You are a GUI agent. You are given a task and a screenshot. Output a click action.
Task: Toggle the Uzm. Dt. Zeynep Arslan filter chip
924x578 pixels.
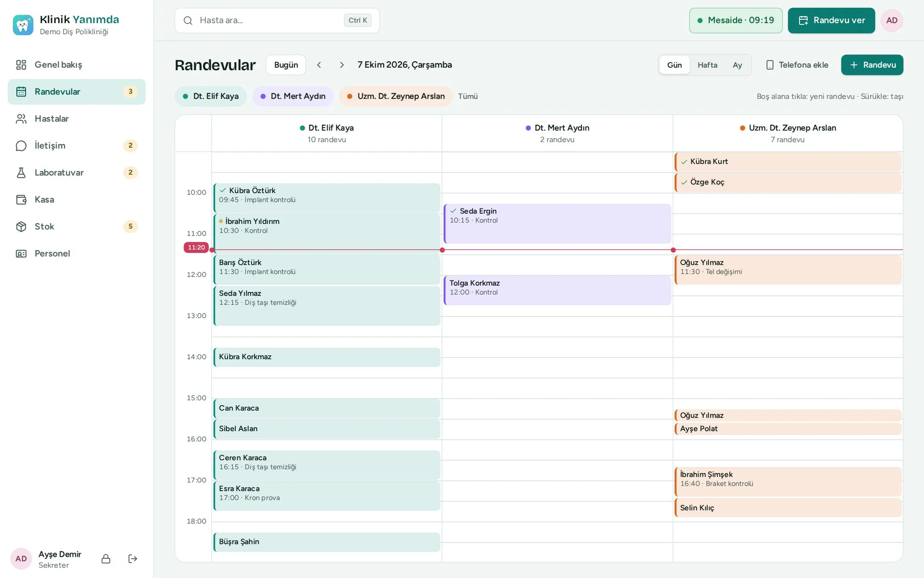396,96
